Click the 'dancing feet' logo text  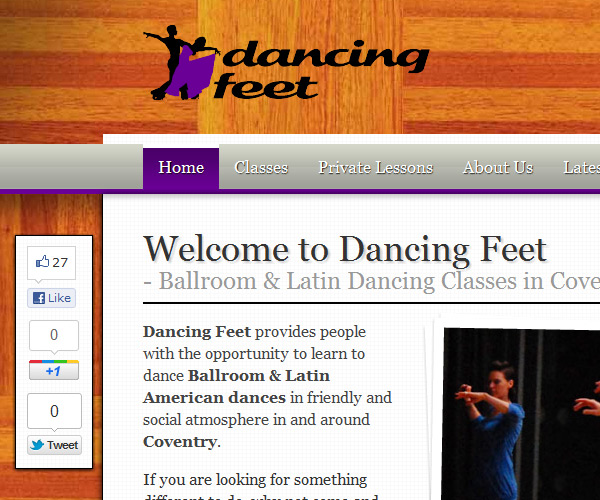tap(320, 68)
